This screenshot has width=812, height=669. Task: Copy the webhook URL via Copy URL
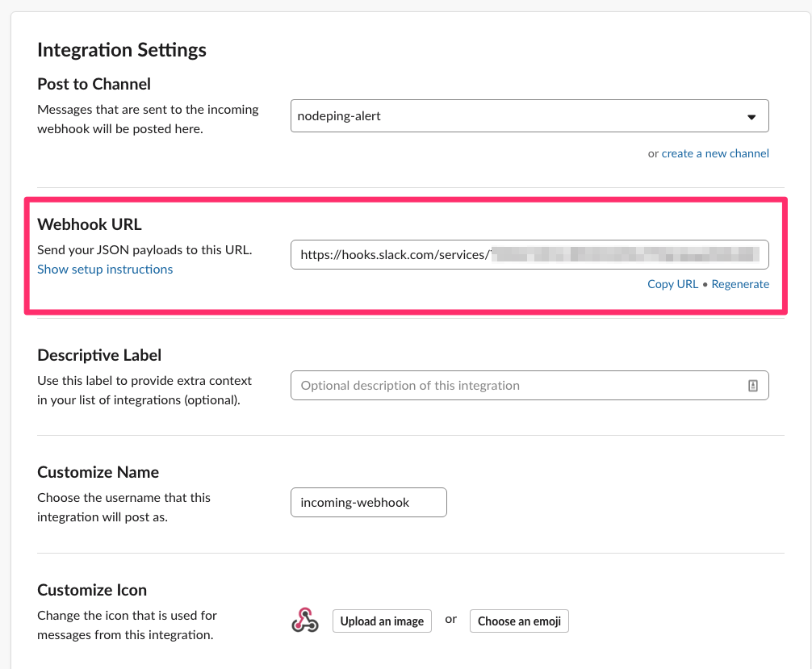[672, 284]
